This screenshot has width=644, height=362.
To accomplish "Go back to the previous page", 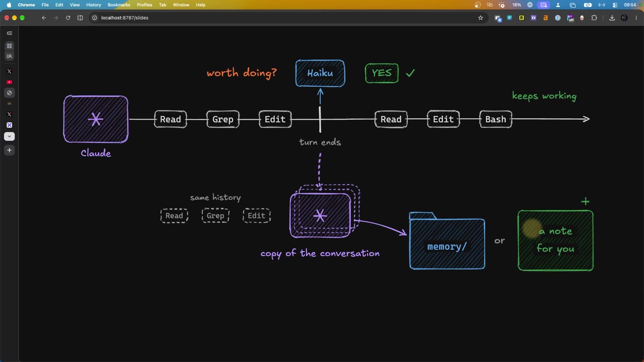I will [44, 18].
